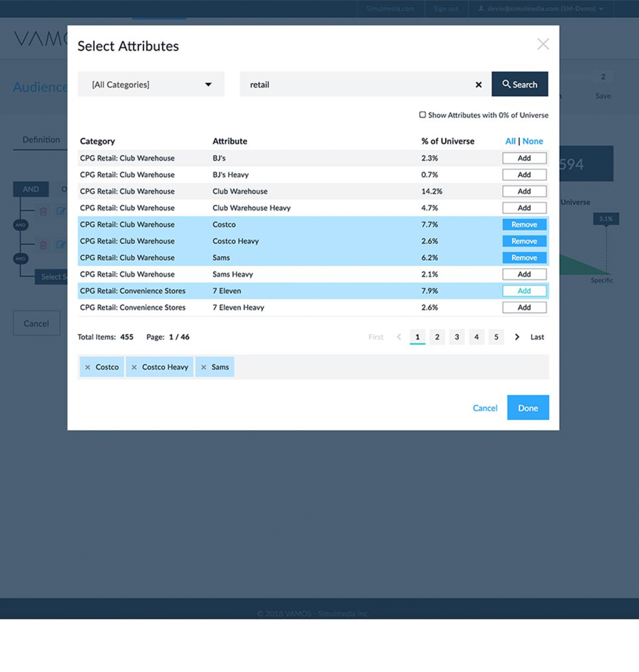Click the 'Page: 1 / 46' indicator
This screenshot has width=639, height=672.
click(168, 337)
